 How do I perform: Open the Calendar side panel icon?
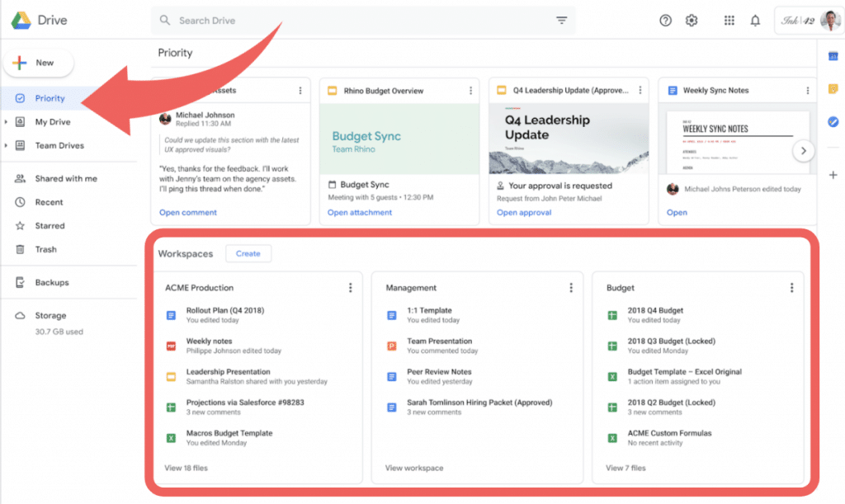click(x=833, y=55)
